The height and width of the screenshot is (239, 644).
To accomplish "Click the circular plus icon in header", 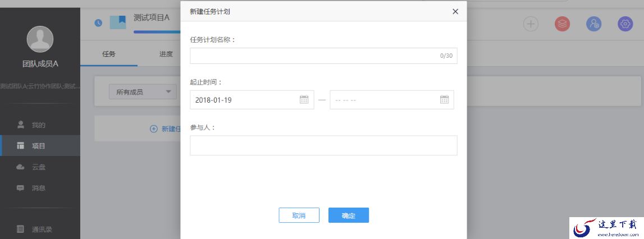I will coord(531,24).
